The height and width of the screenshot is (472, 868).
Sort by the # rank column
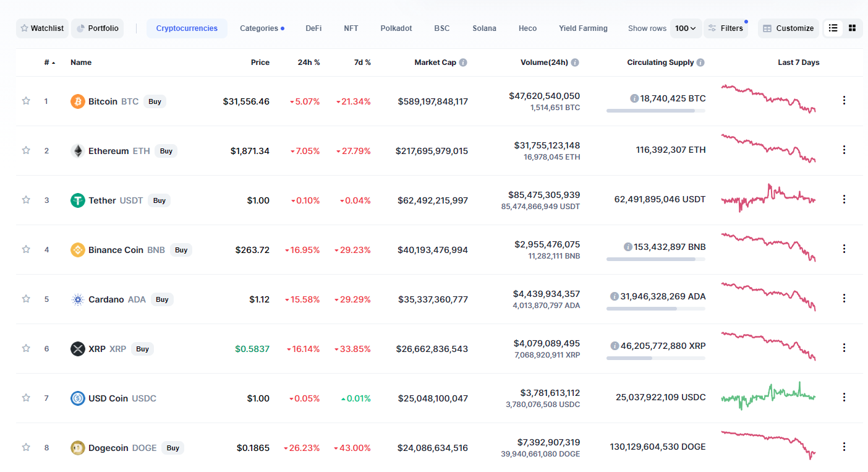[49, 62]
